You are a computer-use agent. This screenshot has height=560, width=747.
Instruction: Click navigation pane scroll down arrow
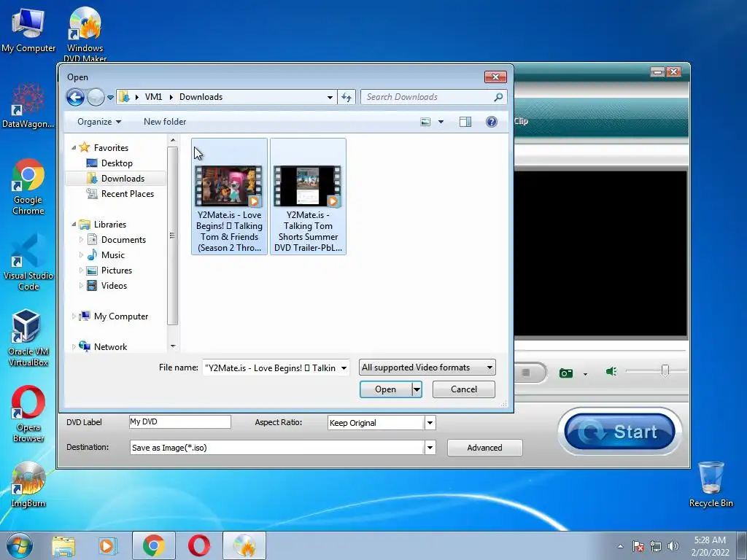point(172,346)
